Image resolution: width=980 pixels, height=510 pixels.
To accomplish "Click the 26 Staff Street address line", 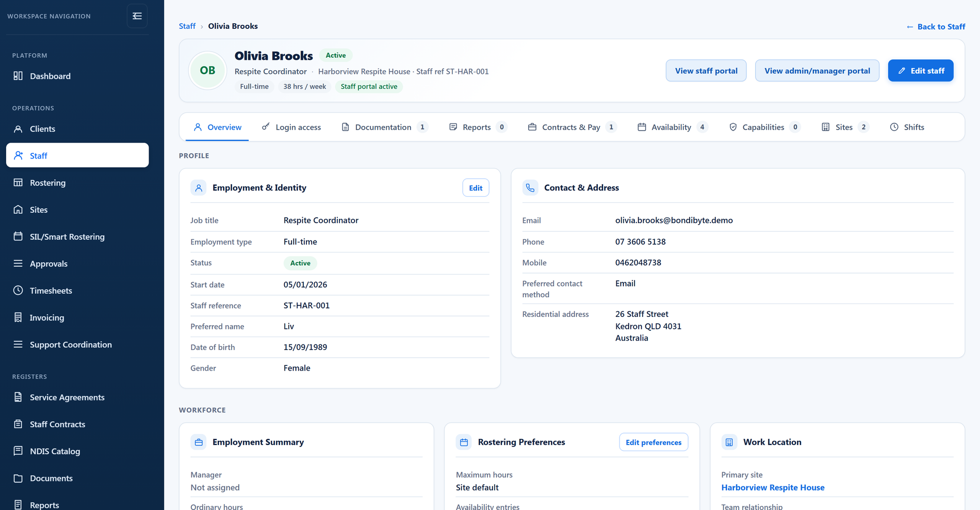I will [x=642, y=314].
